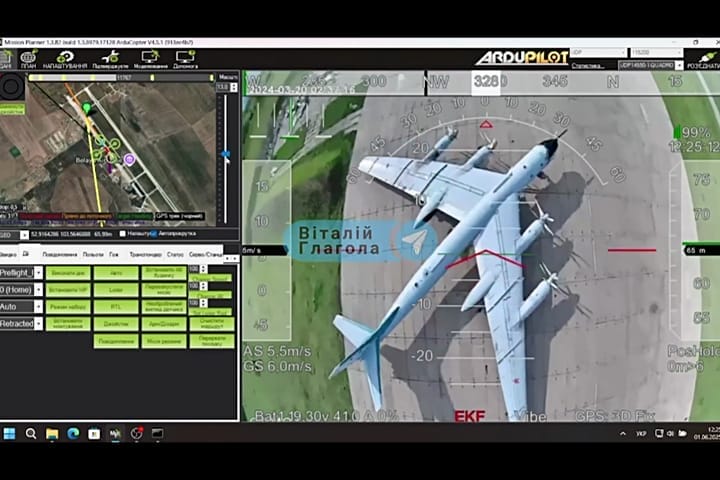Toggle the Автопрокрутка checkbox
This screenshot has height=480, width=720.
tap(154, 234)
